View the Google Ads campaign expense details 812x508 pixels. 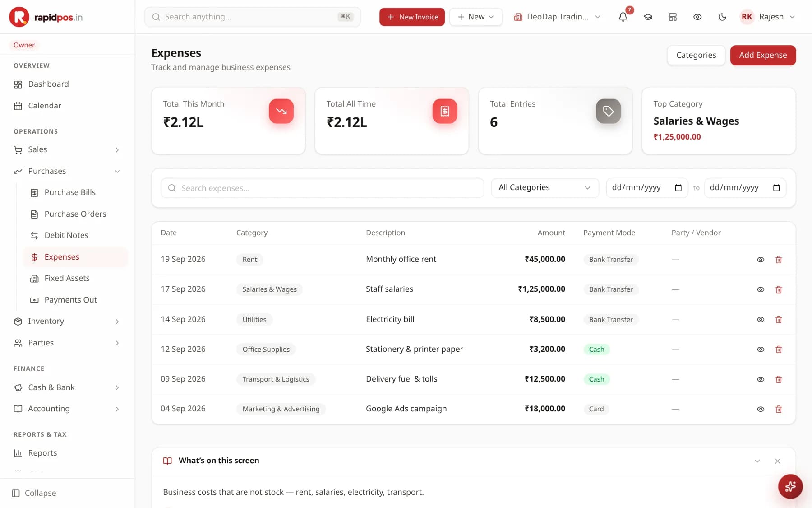click(761, 409)
